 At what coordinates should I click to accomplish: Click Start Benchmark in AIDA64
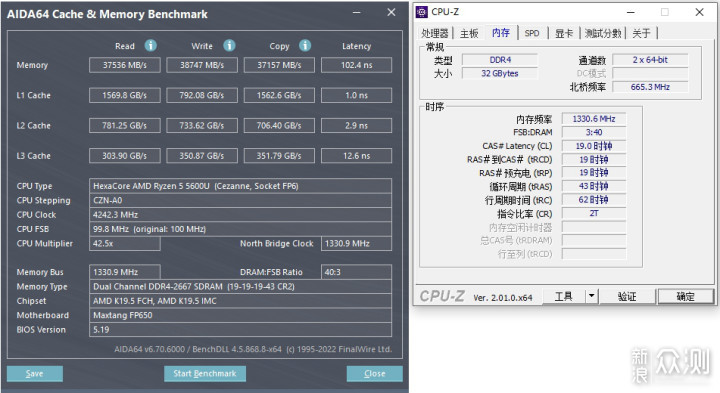point(205,374)
